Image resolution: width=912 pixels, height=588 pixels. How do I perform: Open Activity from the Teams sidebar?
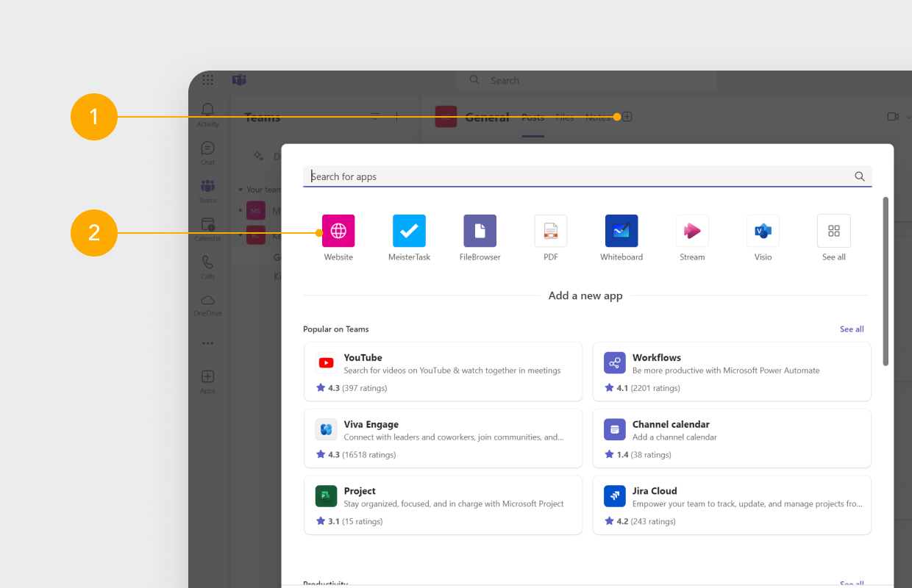[x=207, y=112]
